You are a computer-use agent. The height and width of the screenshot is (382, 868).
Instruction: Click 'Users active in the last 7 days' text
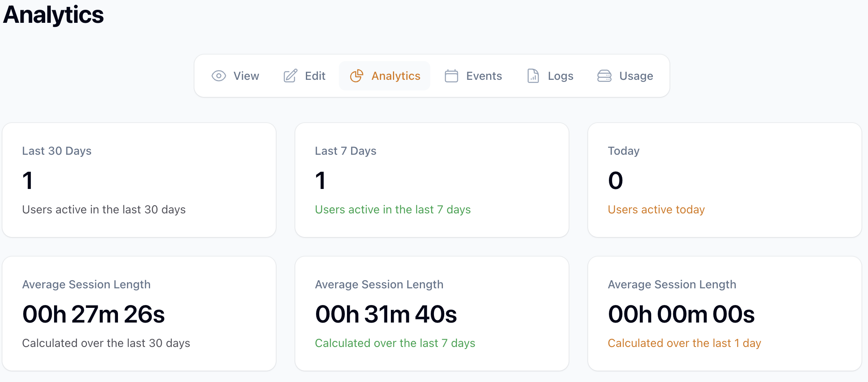click(393, 210)
